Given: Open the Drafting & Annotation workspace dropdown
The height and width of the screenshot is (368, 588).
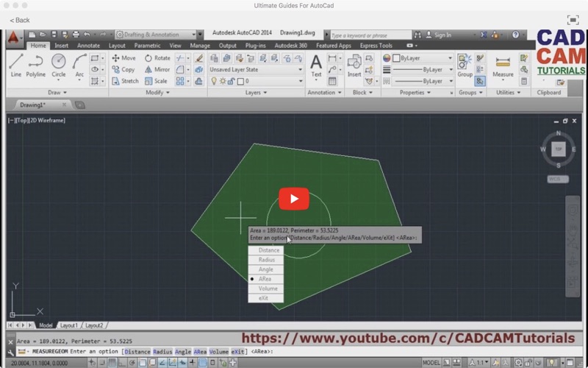Looking at the screenshot, I should (x=156, y=35).
